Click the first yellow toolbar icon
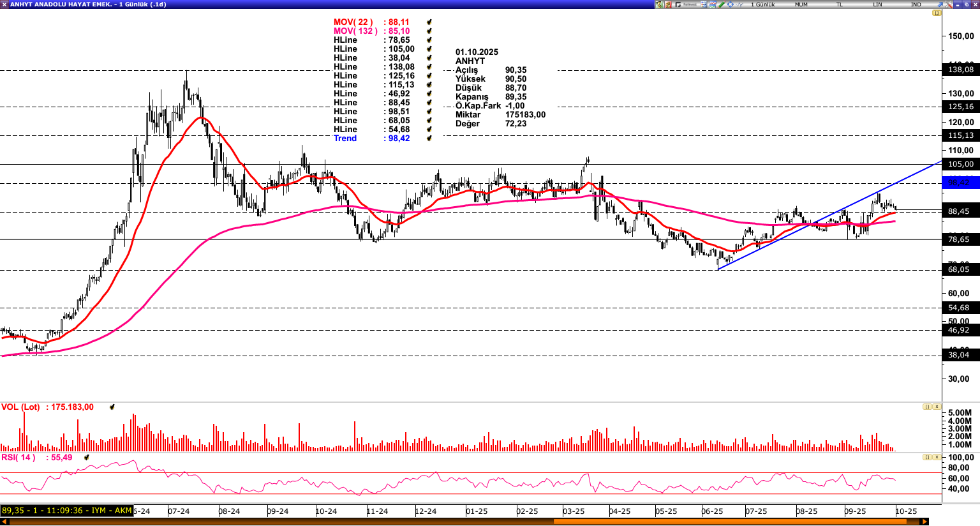 point(659,4)
